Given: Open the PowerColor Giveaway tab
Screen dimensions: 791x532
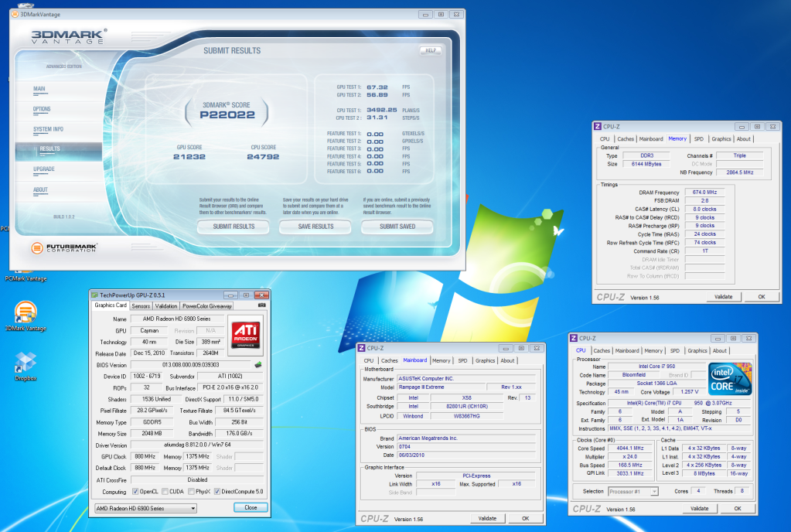Looking at the screenshot, I should pyautogui.click(x=206, y=306).
